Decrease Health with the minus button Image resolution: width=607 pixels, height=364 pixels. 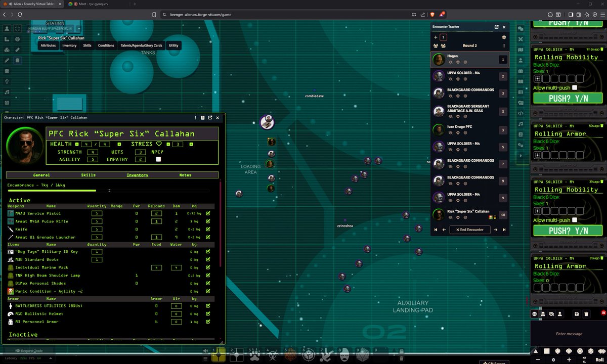[77, 144]
